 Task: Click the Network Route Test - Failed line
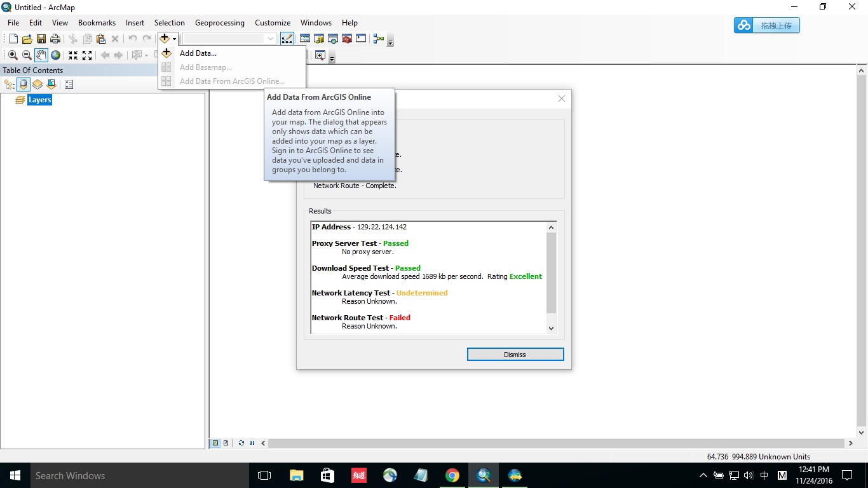click(361, 318)
